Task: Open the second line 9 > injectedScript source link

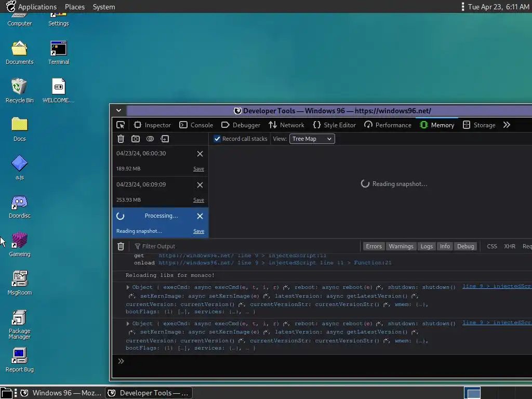Action: (497, 323)
